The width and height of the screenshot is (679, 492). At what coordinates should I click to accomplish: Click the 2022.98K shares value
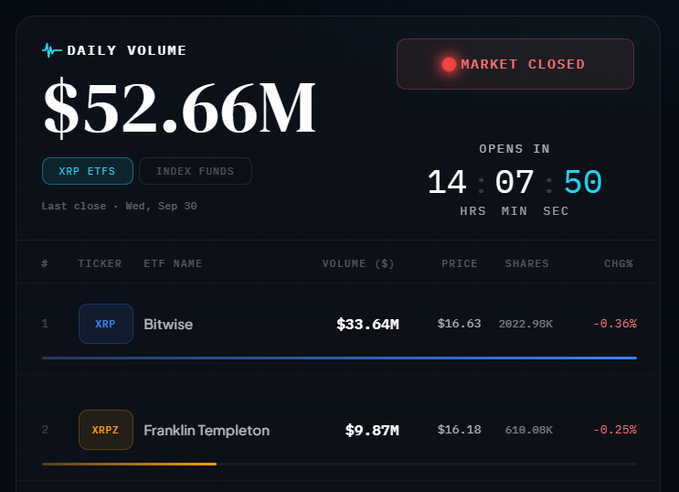525,324
